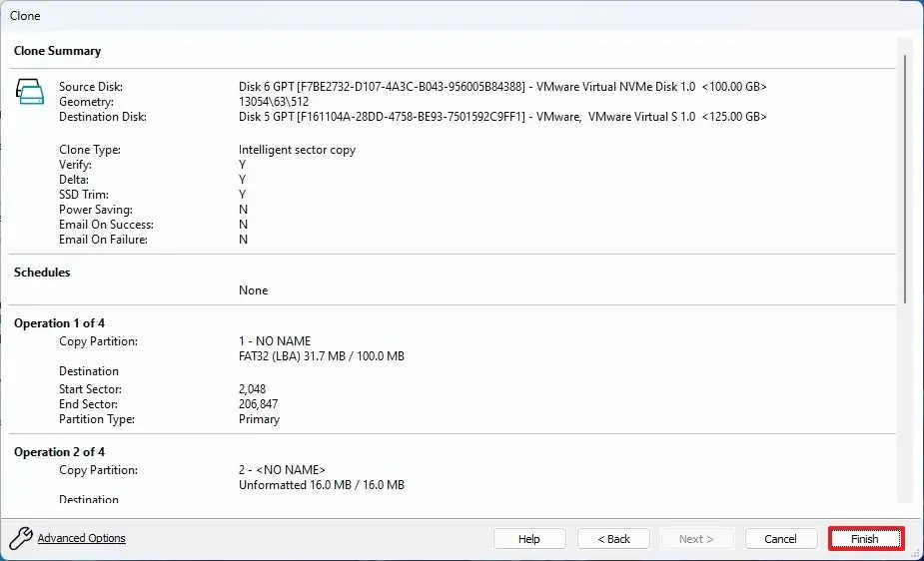Select the Geometry value 13054\63\512
This screenshot has width=924, height=561.
point(274,101)
